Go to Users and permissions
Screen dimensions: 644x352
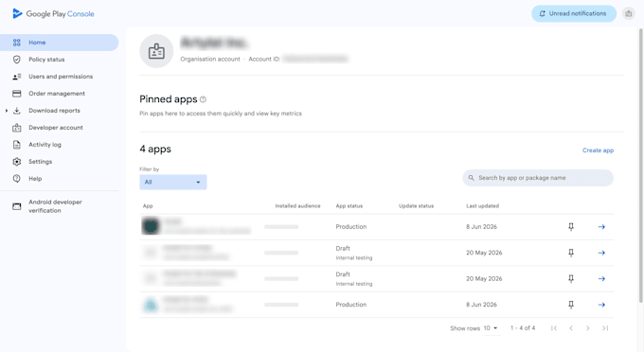coord(61,77)
